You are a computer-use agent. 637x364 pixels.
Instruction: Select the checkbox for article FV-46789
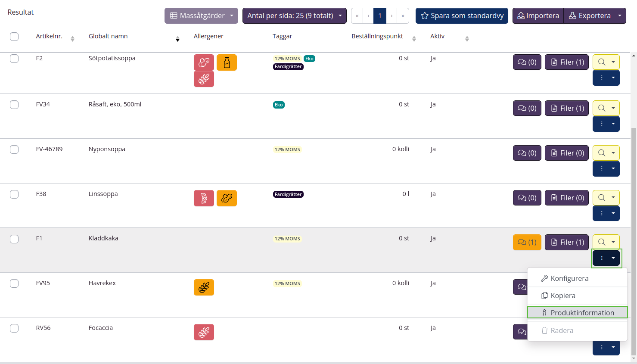(x=14, y=149)
